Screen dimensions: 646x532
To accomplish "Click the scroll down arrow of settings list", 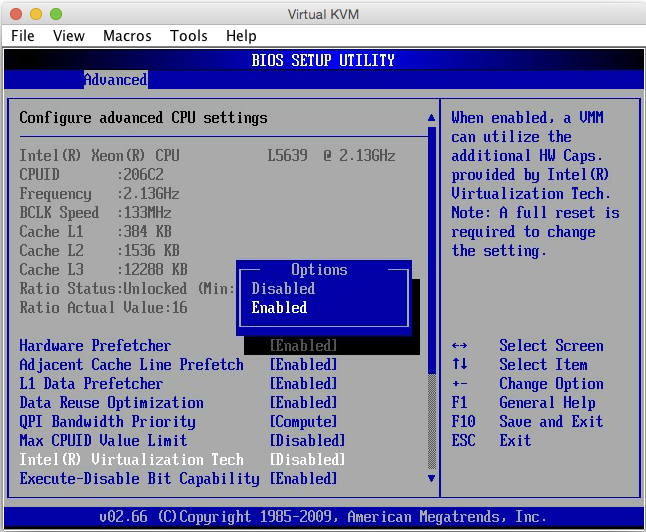I will [431, 478].
